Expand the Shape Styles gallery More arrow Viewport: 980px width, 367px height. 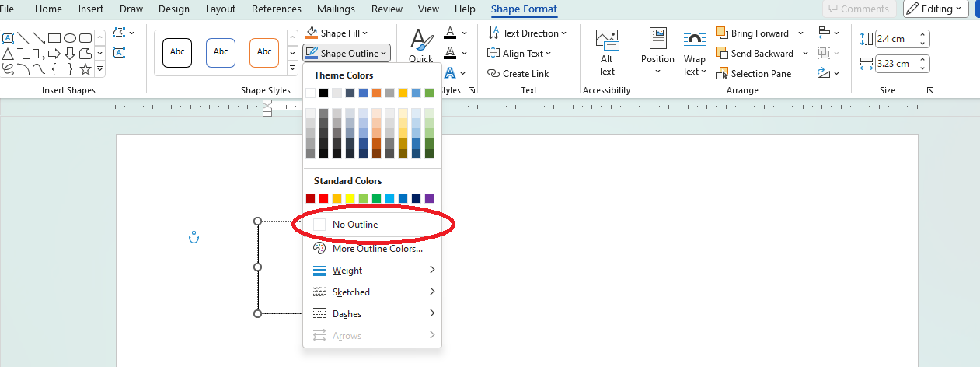coord(293,69)
